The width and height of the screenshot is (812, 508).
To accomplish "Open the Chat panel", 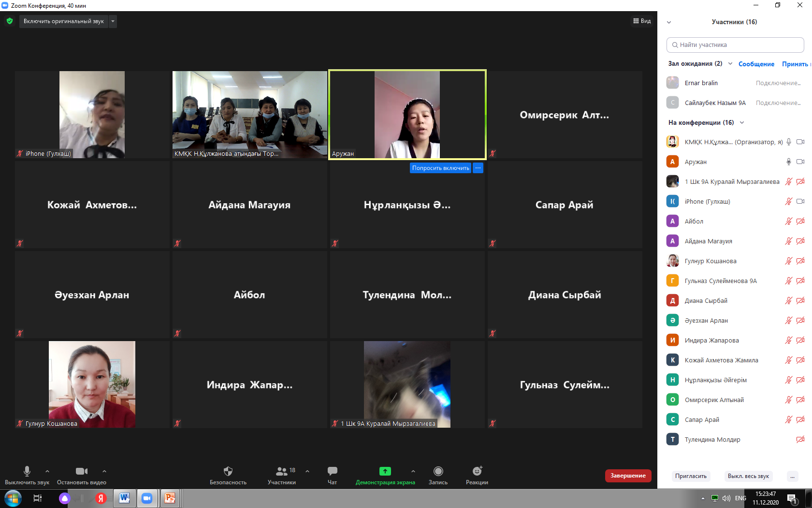I will coord(332,471).
